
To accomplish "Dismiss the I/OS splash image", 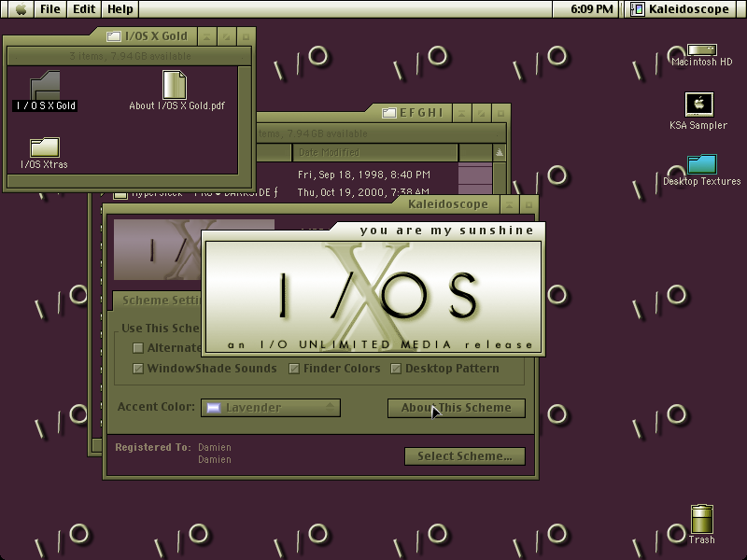I will [x=373, y=298].
